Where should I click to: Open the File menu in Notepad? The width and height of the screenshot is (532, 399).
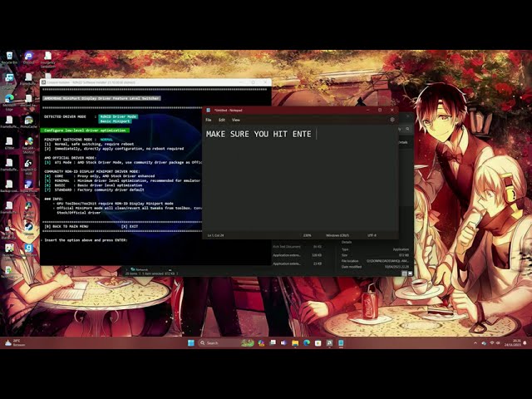coord(209,120)
